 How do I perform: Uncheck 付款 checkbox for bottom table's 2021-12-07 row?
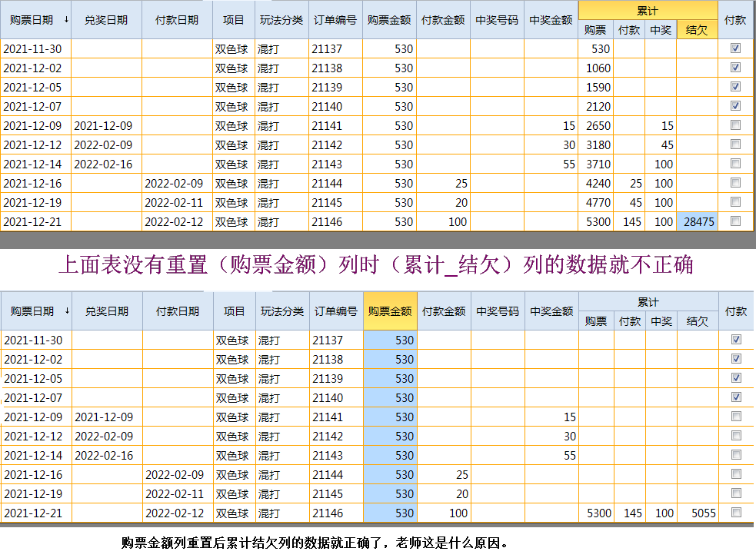[x=736, y=397]
